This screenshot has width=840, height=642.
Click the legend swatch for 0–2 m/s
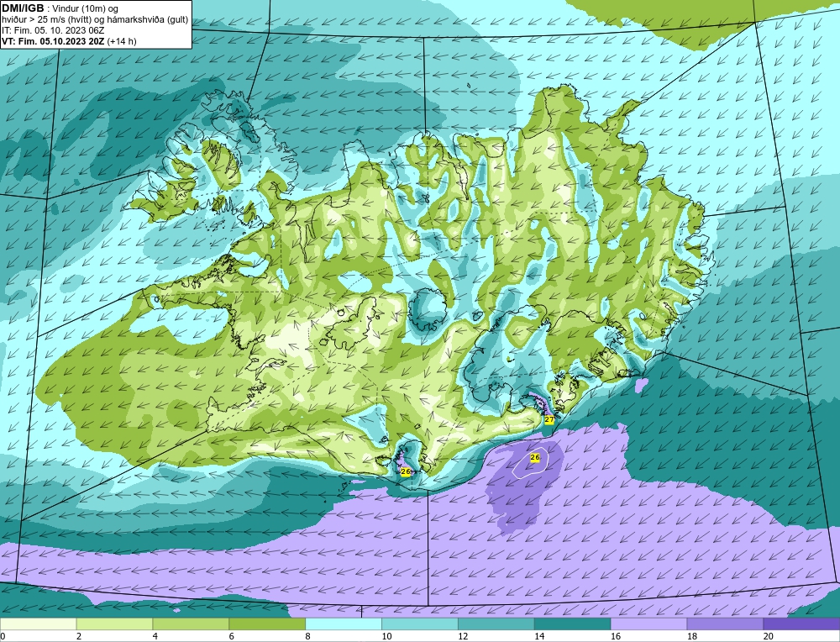(x=38, y=624)
